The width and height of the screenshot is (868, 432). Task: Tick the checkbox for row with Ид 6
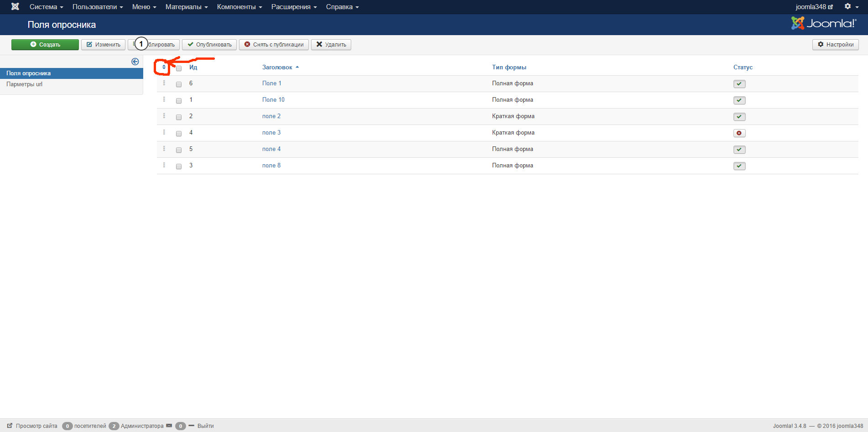coord(179,84)
